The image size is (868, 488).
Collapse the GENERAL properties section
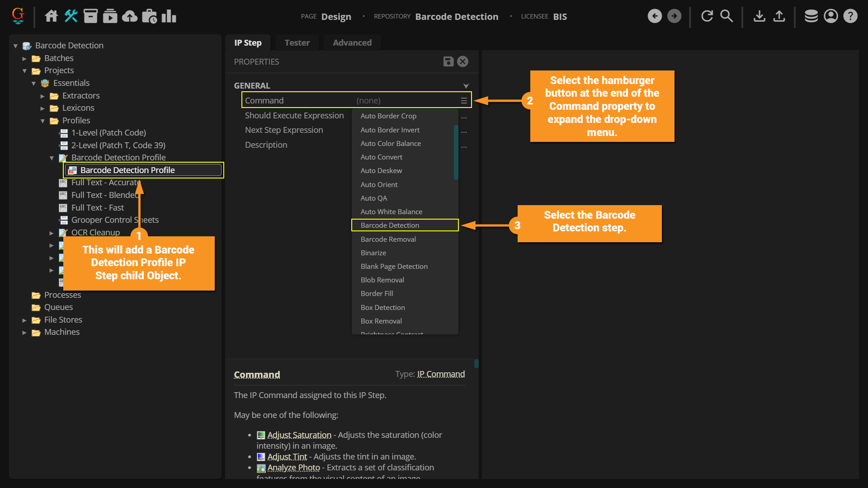click(466, 86)
